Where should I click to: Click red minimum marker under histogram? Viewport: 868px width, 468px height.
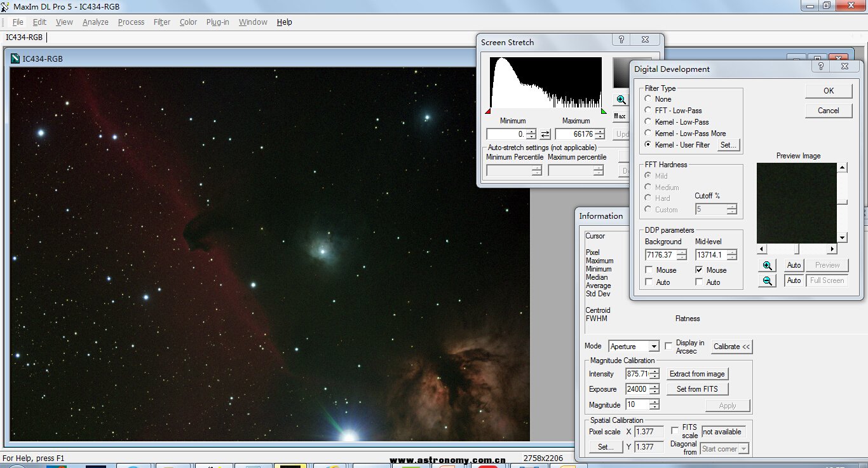[x=488, y=111]
